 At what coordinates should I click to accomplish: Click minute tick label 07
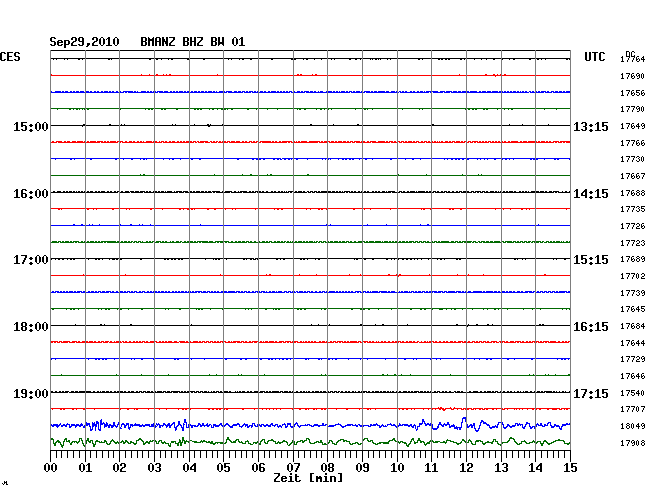(293, 467)
